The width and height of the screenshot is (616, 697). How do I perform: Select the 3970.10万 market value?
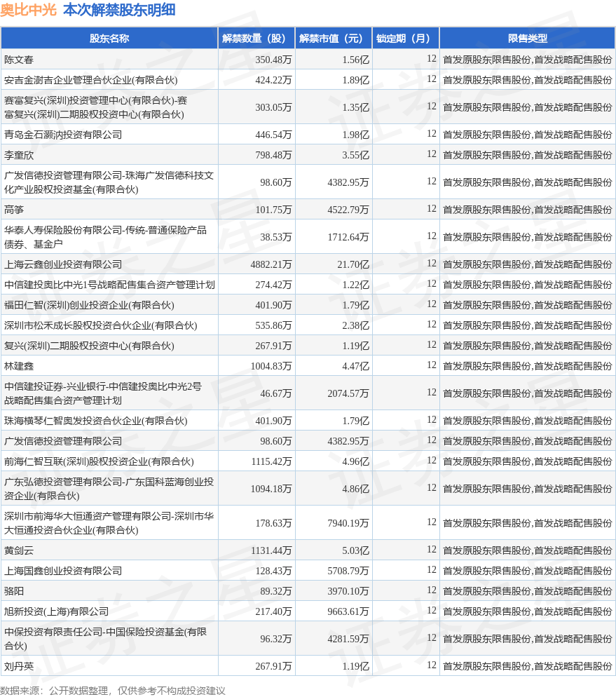tap(348, 592)
